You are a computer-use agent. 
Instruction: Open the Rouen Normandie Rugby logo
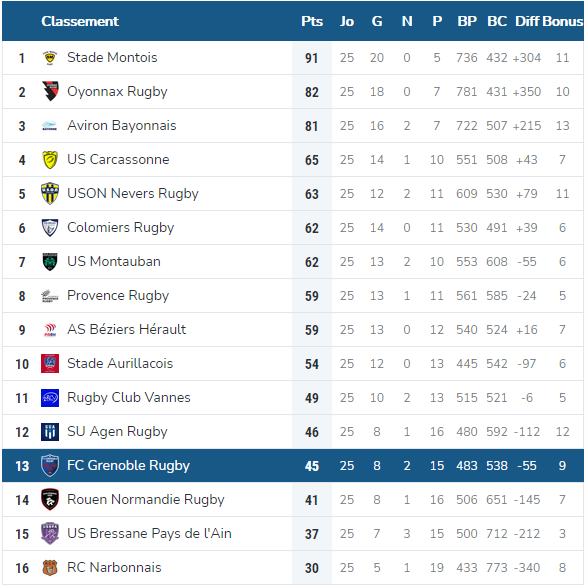click(50, 500)
